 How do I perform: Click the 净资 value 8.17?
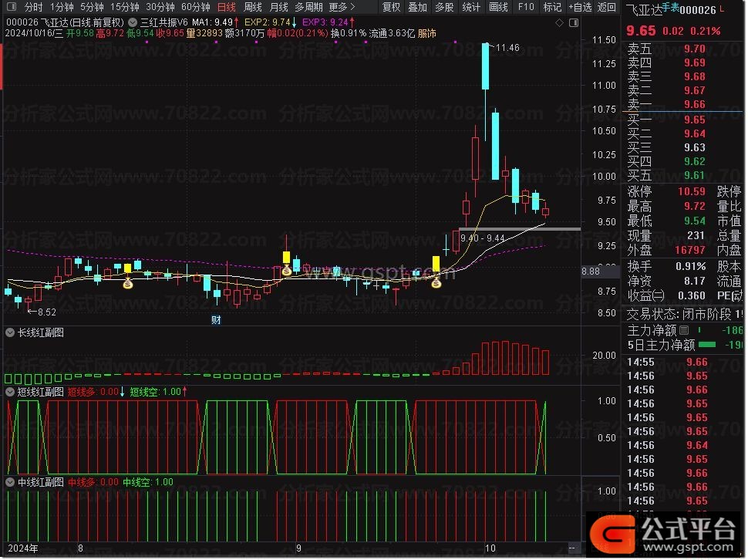(695, 281)
